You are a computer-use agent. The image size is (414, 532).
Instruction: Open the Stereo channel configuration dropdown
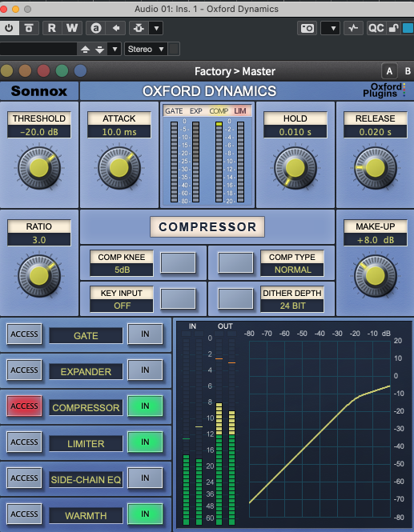click(x=146, y=49)
